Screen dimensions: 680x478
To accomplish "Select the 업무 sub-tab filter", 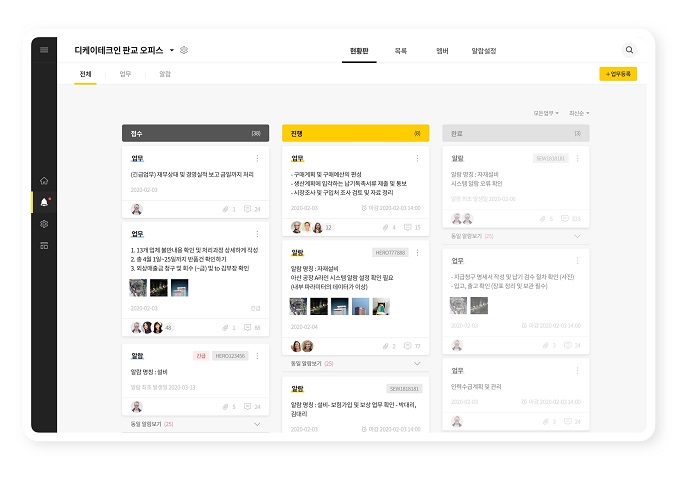I will point(125,74).
